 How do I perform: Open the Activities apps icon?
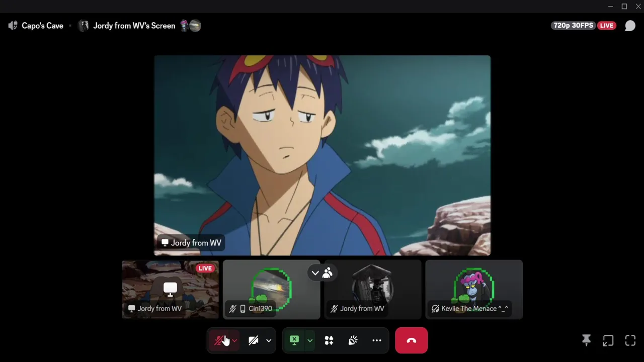329,340
